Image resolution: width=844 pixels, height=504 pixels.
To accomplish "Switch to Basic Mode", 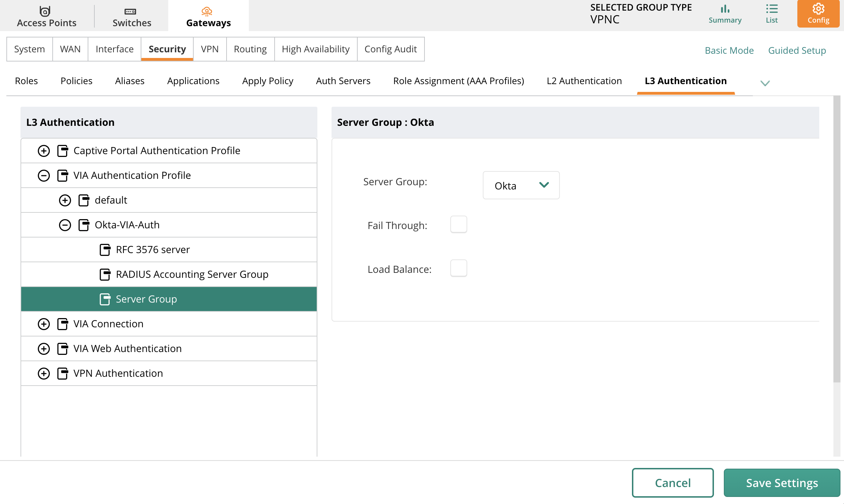I will tap(729, 50).
